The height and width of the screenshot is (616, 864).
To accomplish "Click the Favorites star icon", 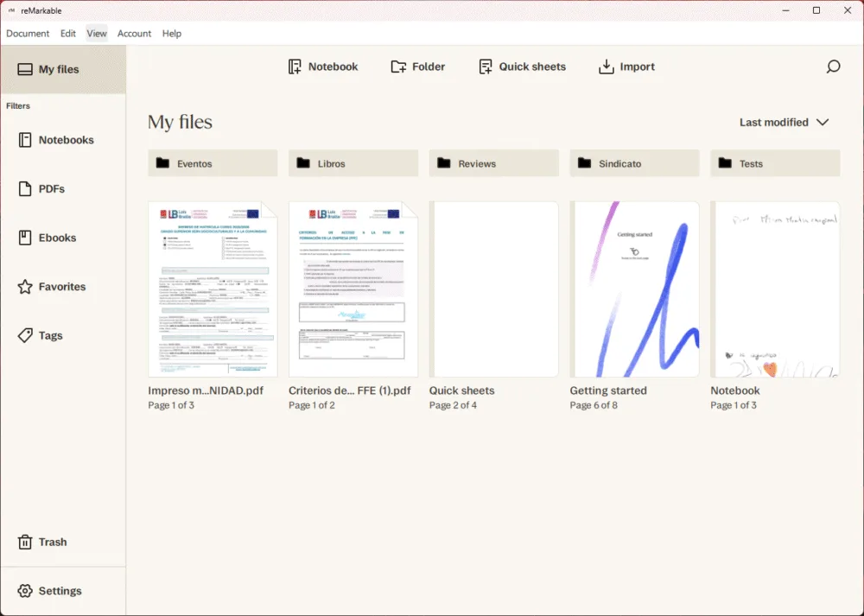I will (x=25, y=287).
